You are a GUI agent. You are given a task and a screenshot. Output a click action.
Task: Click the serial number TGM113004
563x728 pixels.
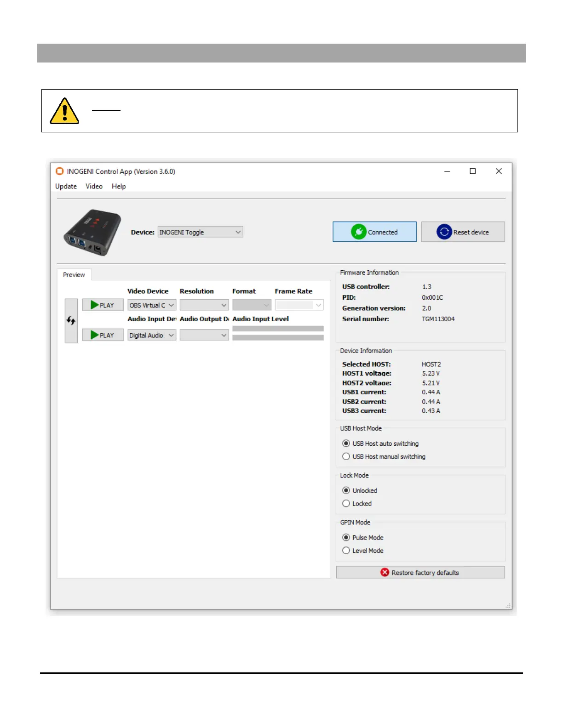tap(438, 319)
